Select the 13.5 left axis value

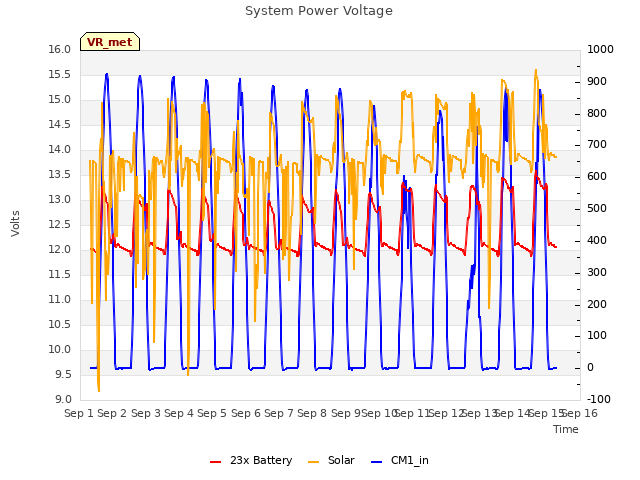click(60, 175)
